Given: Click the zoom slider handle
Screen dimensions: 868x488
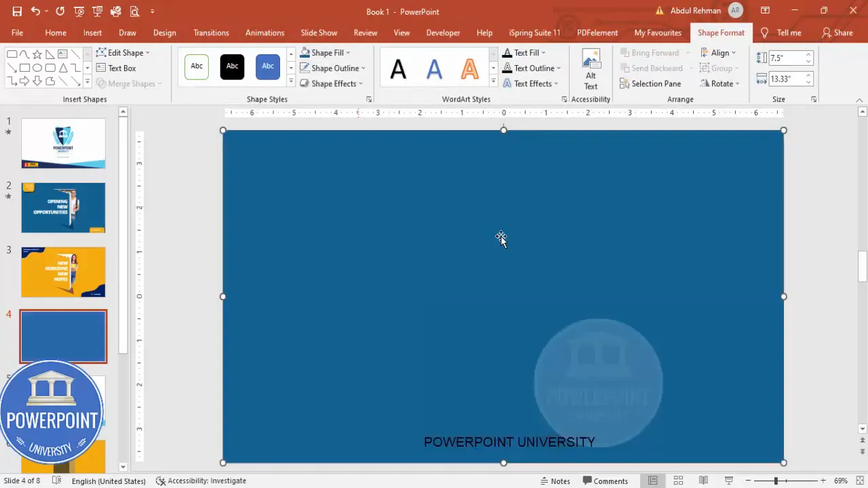Looking at the screenshot, I should click(776, 481).
